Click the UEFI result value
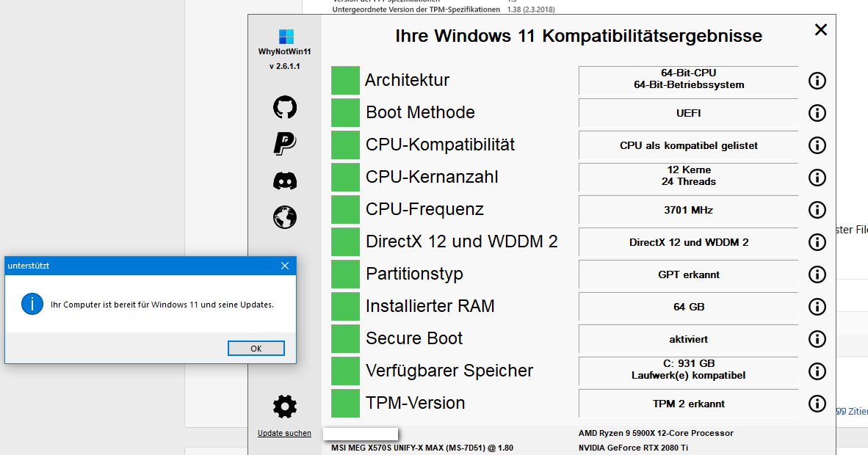Viewport: 868px width, 455px height. (689, 113)
